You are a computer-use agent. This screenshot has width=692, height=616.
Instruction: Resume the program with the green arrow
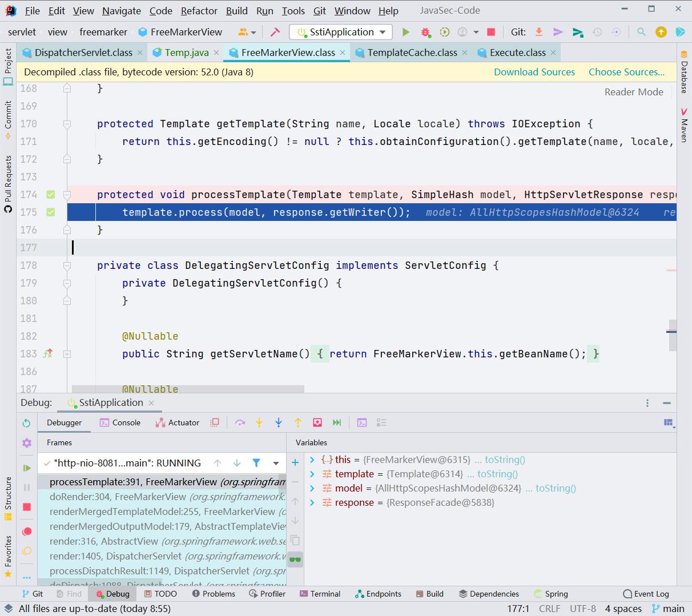(x=26, y=468)
